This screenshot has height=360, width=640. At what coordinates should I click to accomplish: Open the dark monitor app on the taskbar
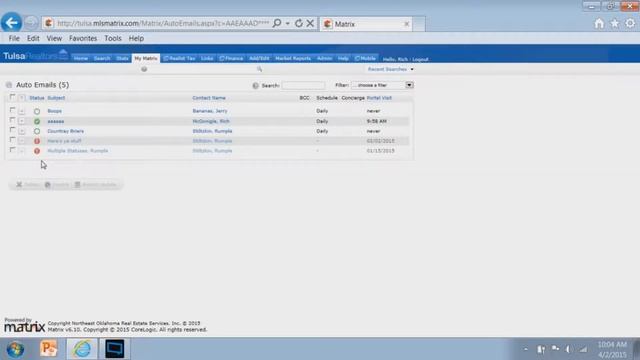tap(115, 349)
